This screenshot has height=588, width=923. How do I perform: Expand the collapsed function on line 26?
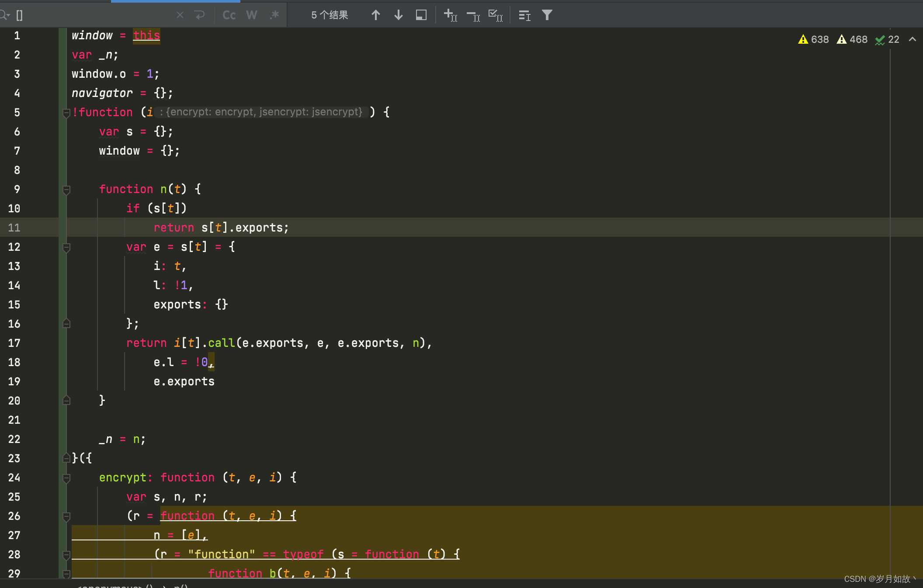[67, 517]
